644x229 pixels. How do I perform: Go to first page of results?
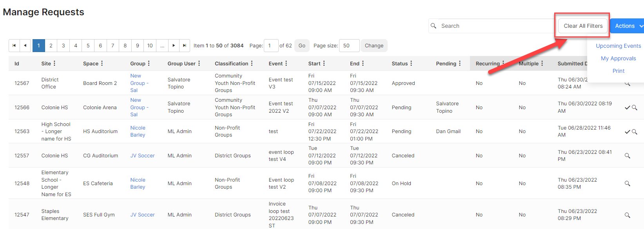click(x=14, y=45)
